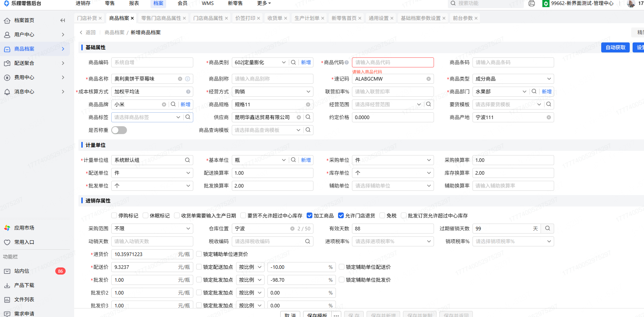Click the 自动获取 button
The width and height of the screenshot is (644, 317).
click(x=615, y=47)
